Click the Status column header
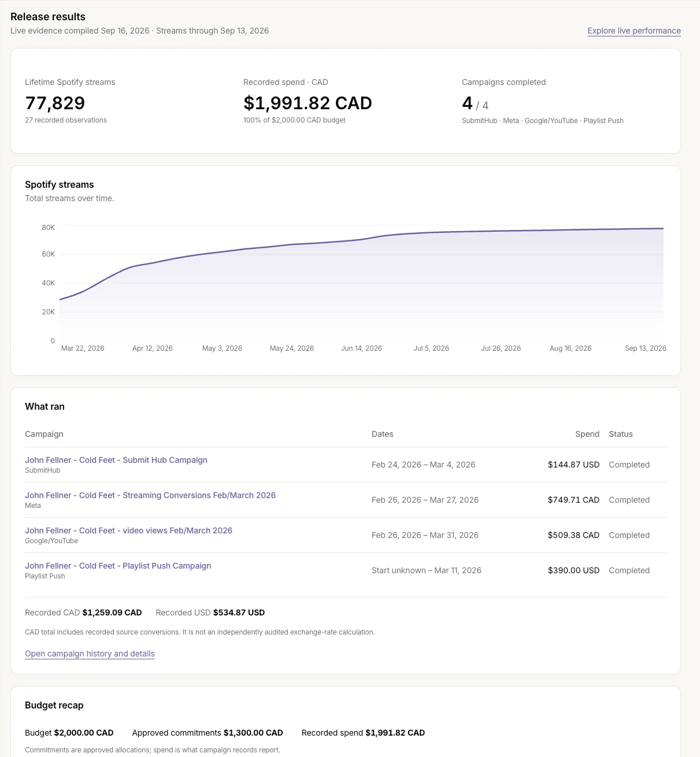Image resolution: width=700 pixels, height=757 pixels. 621,434
